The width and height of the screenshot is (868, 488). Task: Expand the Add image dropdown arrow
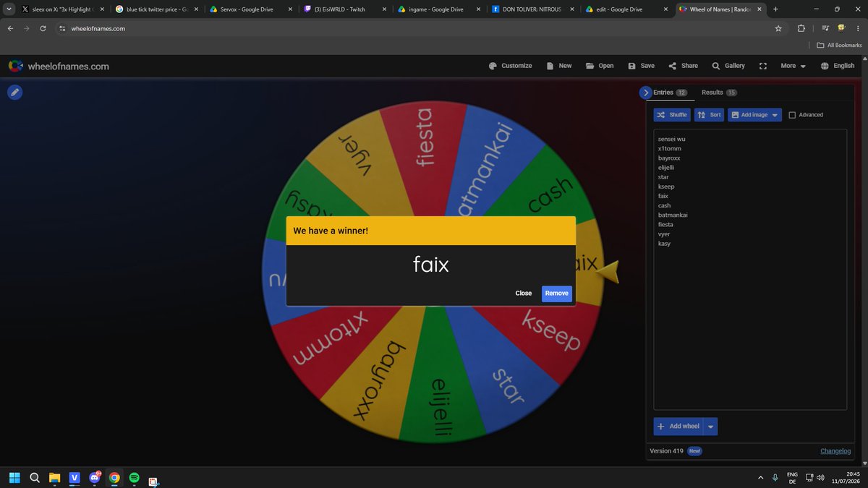[x=775, y=115]
